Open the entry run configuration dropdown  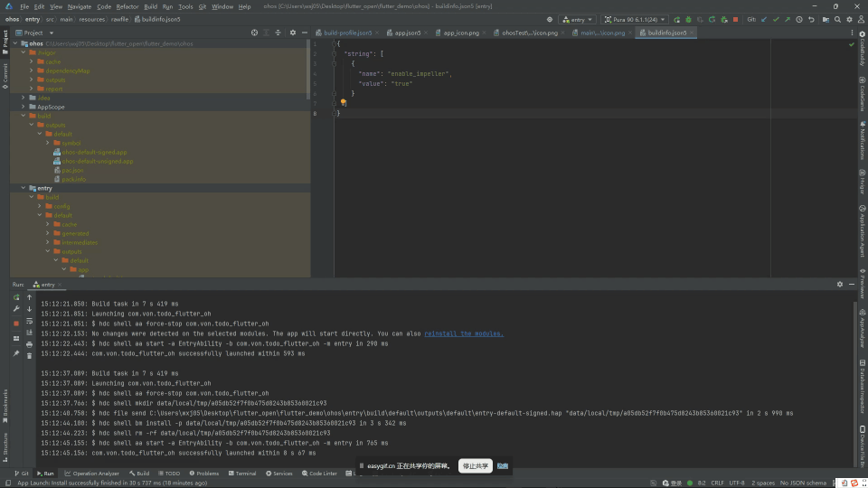pyautogui.click(x=578, y=19)
